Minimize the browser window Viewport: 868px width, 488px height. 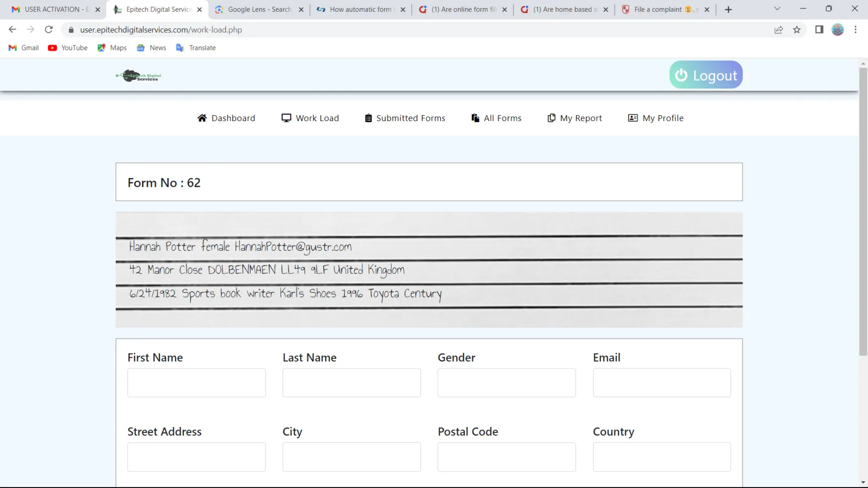[803, 9]
